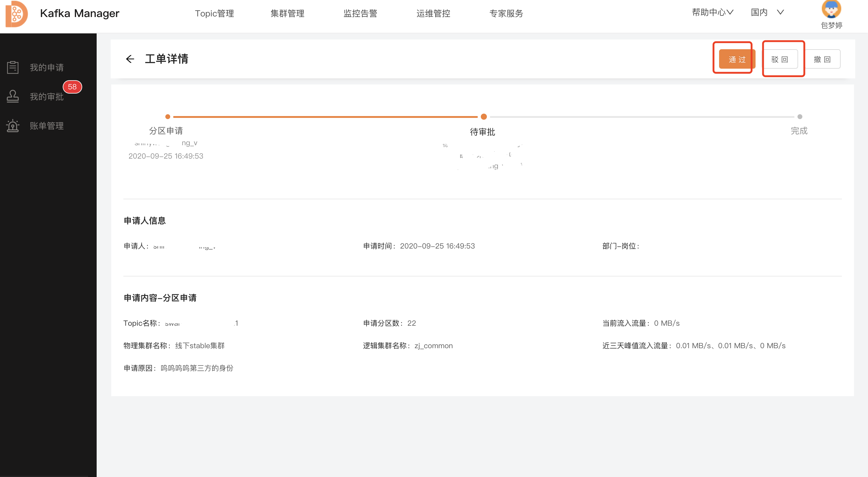Select the 运维管控 menu item
The image size is (868, 477).
coord(433,13)
